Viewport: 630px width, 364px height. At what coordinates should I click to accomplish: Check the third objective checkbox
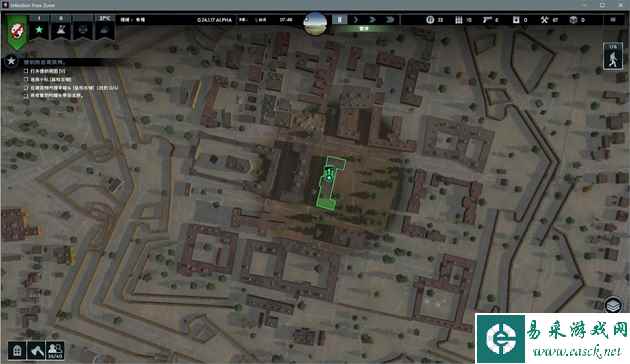26,87
